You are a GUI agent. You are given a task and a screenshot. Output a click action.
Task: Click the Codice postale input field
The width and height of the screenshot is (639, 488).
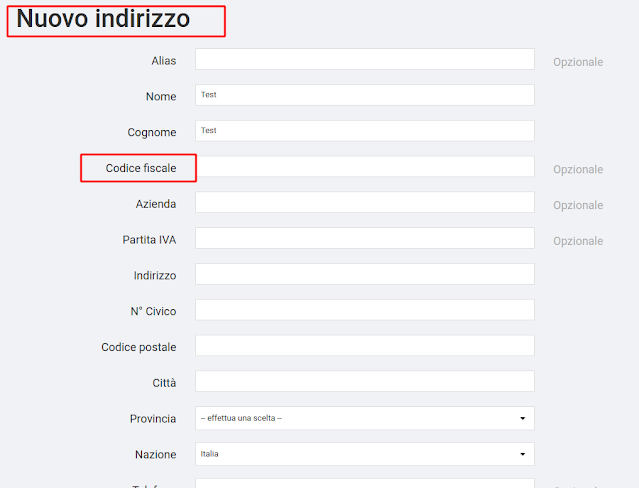(x=365, y=345)
